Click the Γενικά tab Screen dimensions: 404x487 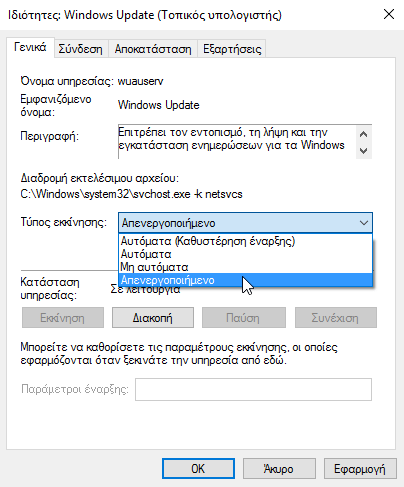[30, 47]
